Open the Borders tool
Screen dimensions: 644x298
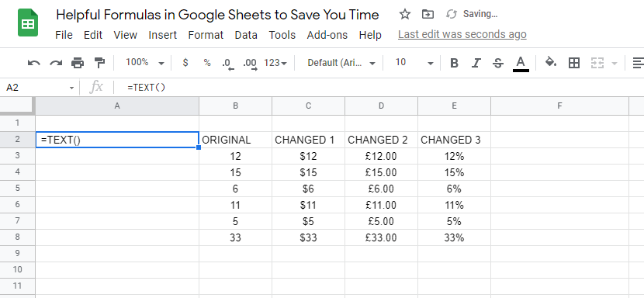pyautogui.click(x=573, y=63)
